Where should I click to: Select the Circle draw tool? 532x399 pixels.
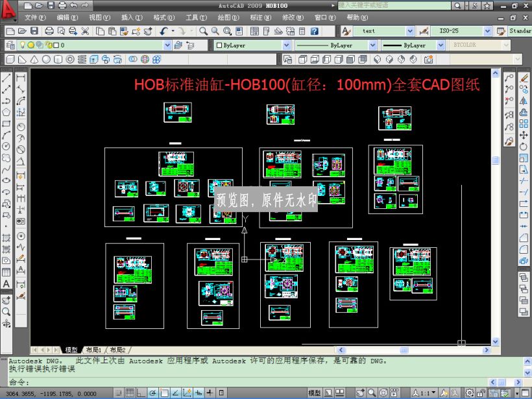tap(6, 146)
